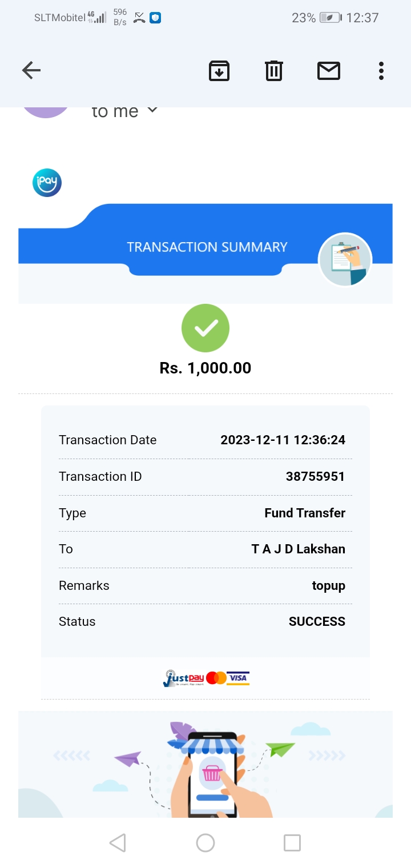
Task: Tap the Visa logo
Action: [x=238, y=678]
